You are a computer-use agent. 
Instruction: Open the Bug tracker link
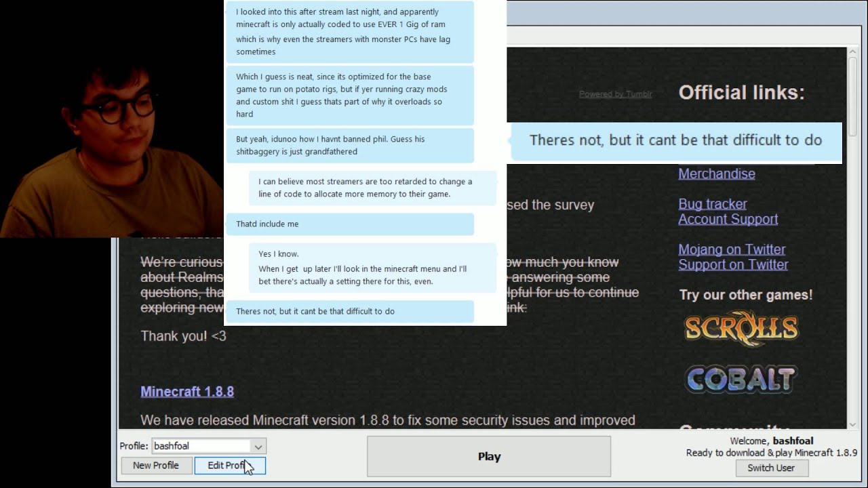point(713,204)
